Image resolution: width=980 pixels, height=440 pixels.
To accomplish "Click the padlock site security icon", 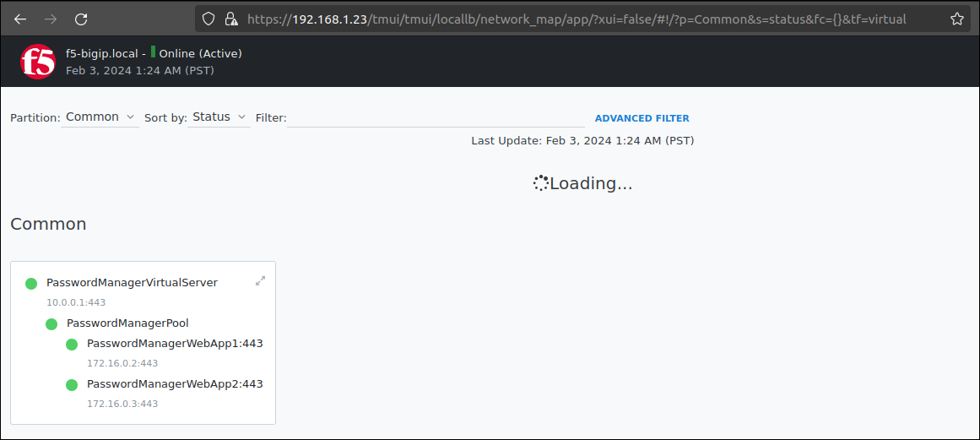I will click(230, 19).
